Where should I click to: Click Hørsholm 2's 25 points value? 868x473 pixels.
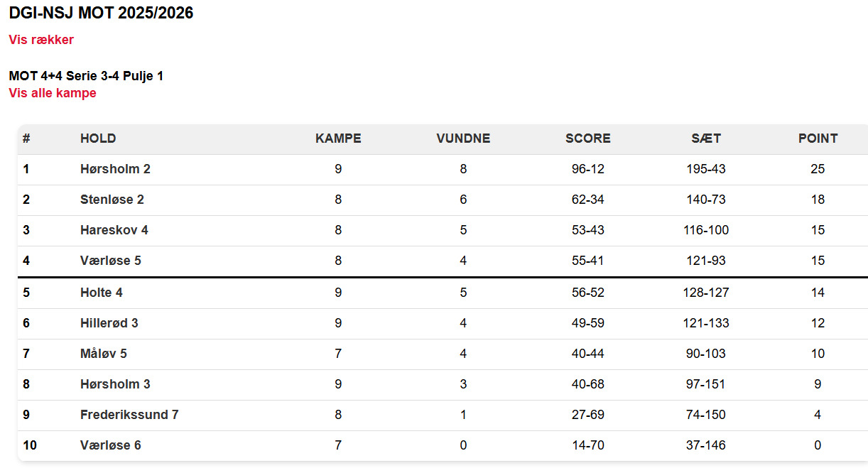pos(818,169)
